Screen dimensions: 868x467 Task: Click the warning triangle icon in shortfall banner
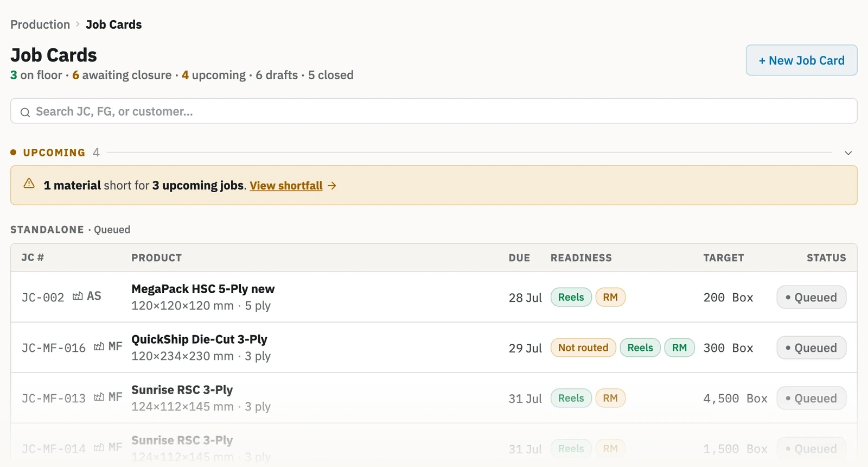point(29,184)
